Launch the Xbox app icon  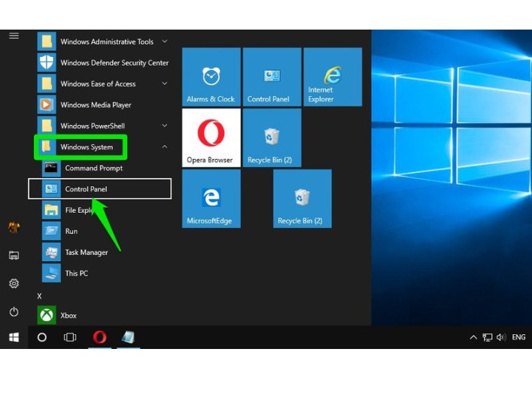47,315
